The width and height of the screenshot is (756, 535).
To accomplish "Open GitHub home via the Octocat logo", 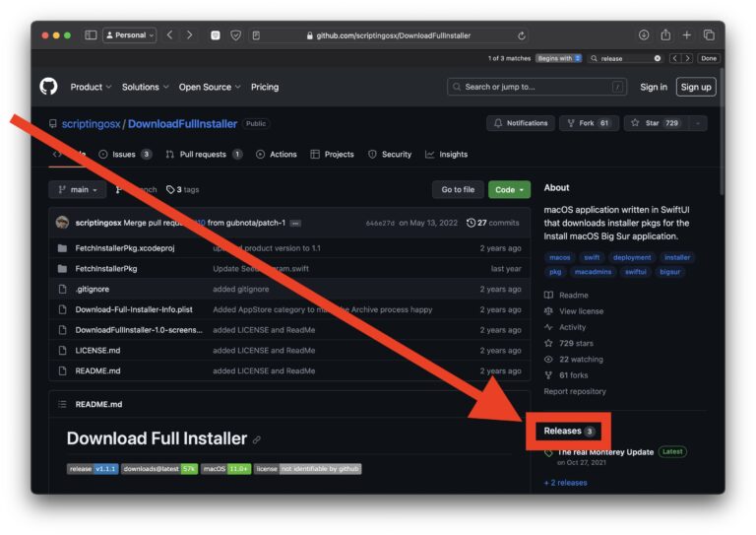I will 48,87.
